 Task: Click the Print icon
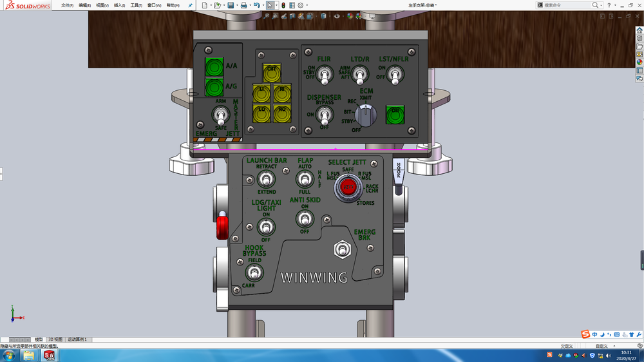click(x=243, y=5)
